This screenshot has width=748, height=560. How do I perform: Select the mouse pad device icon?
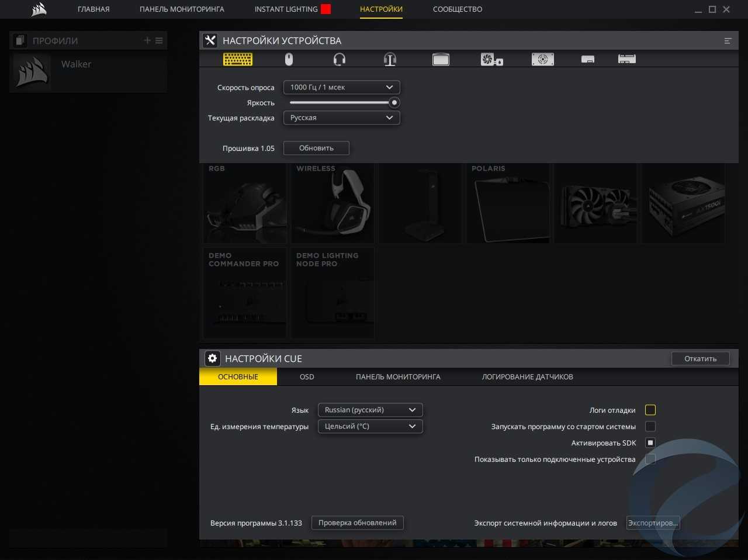pos(441,59)
